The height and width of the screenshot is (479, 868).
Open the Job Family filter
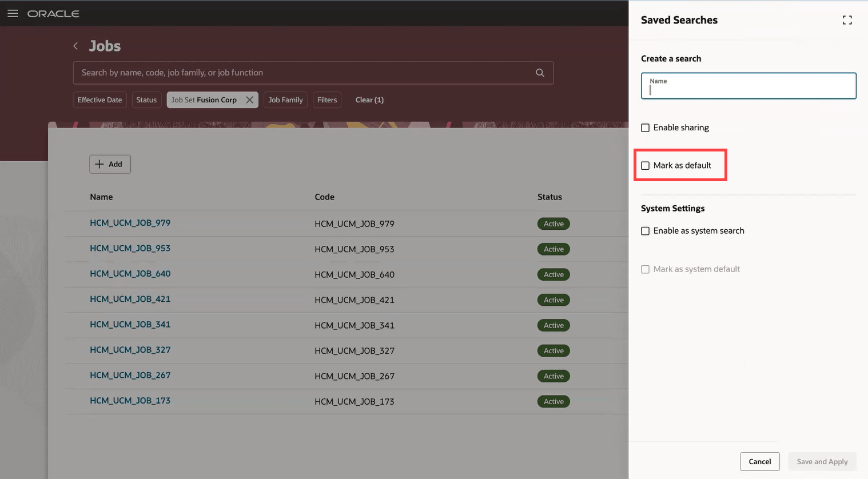[285, 99]
